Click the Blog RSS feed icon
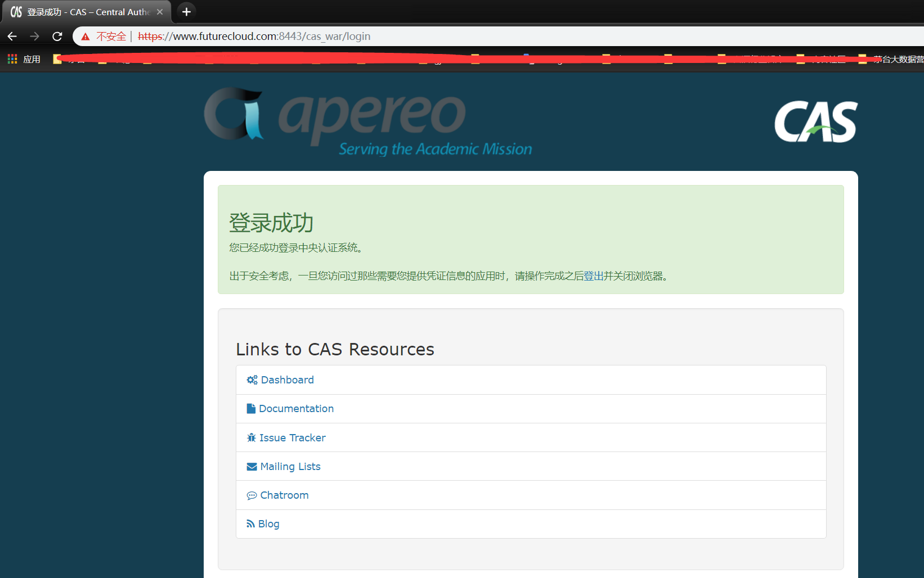924x578 pixels. coord(250,524)
